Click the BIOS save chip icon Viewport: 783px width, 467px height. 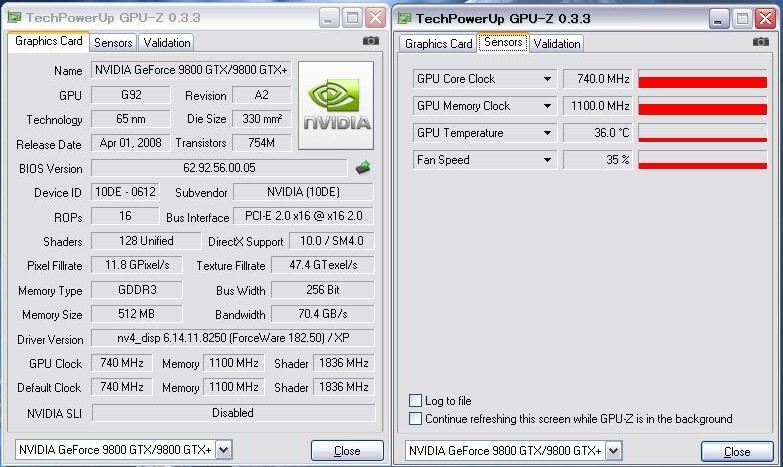pos(363,168)
